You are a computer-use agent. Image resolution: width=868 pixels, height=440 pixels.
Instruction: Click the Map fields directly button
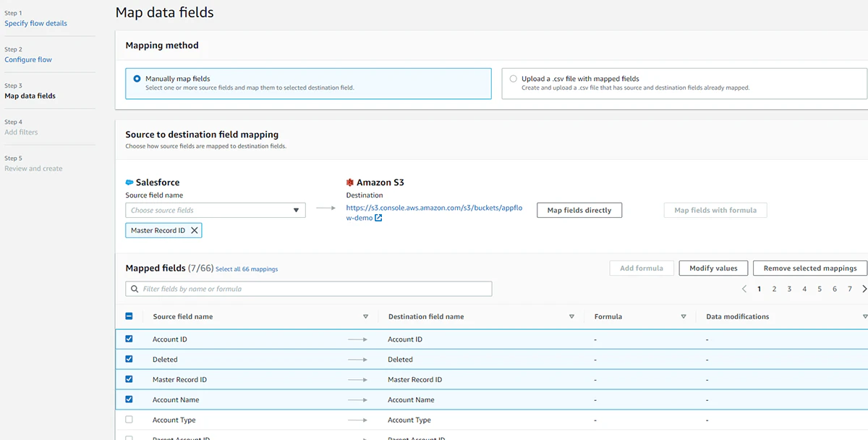coord(579,210)
